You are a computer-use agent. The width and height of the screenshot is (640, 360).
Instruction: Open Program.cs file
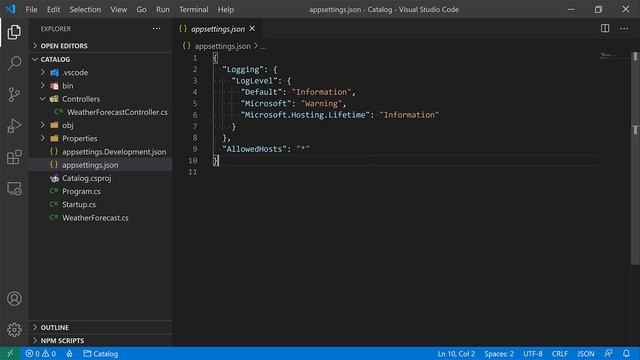[100, 191]
